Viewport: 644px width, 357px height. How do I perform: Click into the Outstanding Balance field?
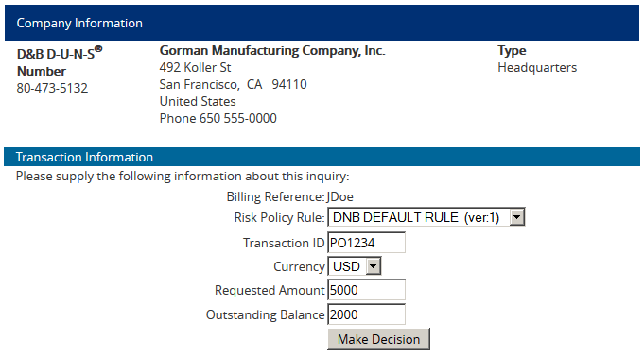(366, 314)
